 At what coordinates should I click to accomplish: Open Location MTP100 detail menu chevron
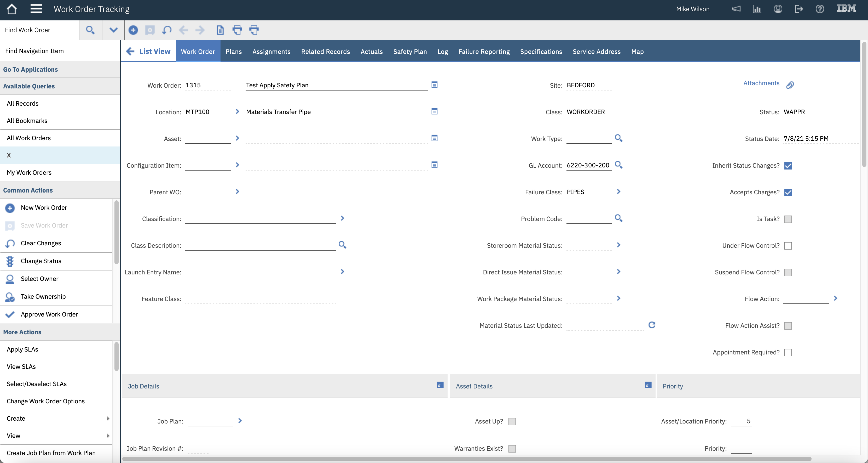pos(237,111)
